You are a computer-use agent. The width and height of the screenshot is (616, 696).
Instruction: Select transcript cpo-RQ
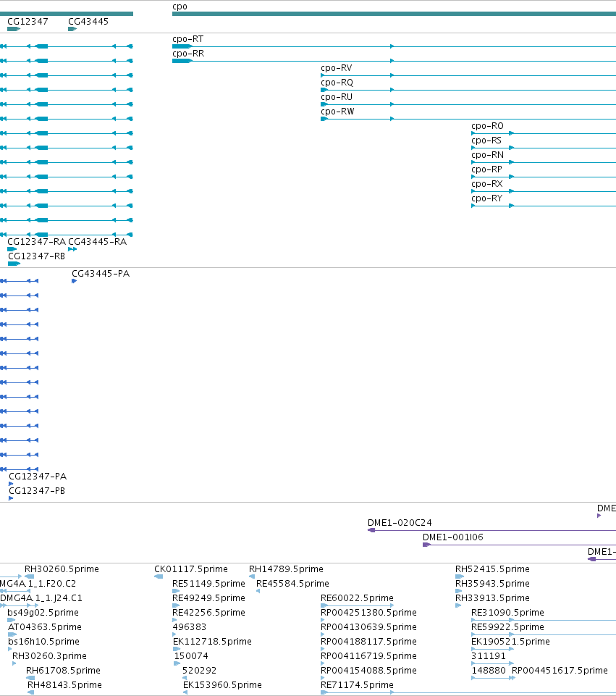337,83
